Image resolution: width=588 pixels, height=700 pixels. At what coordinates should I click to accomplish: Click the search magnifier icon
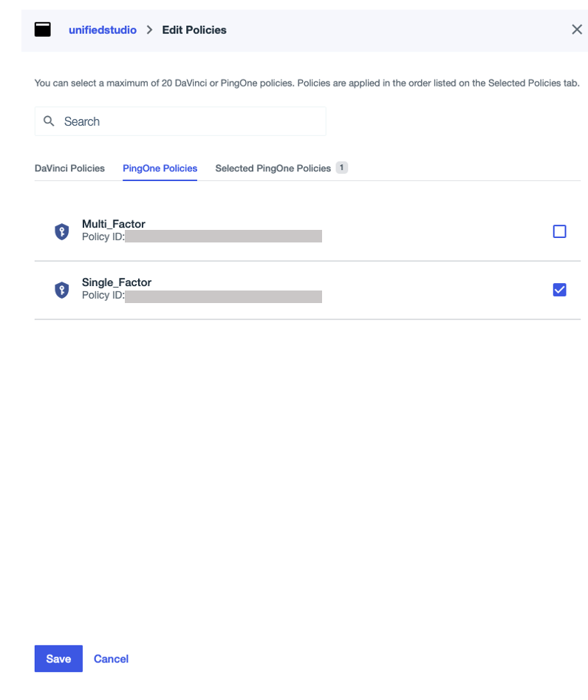pyautogui.click(x=49, y=120)
